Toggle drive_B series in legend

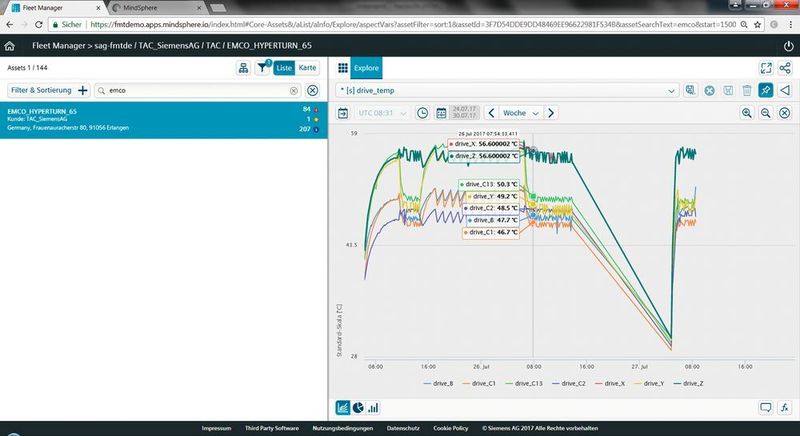[x=438, y=383]
